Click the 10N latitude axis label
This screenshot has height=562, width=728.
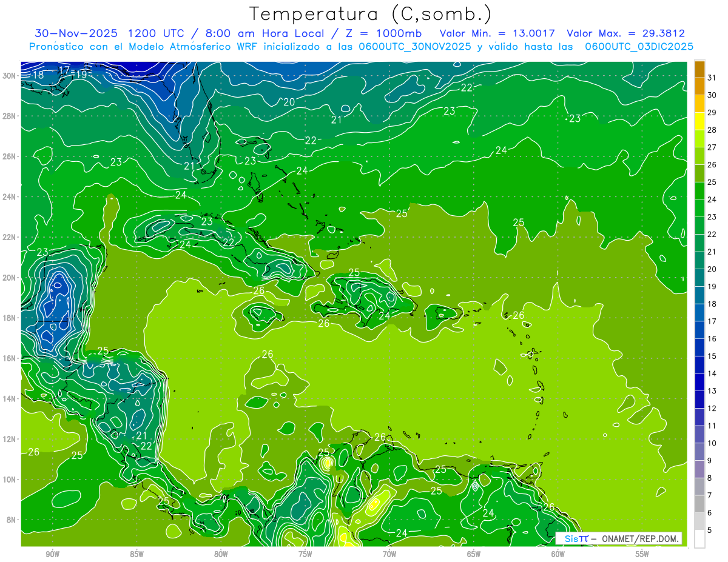(x=9, y=480)
